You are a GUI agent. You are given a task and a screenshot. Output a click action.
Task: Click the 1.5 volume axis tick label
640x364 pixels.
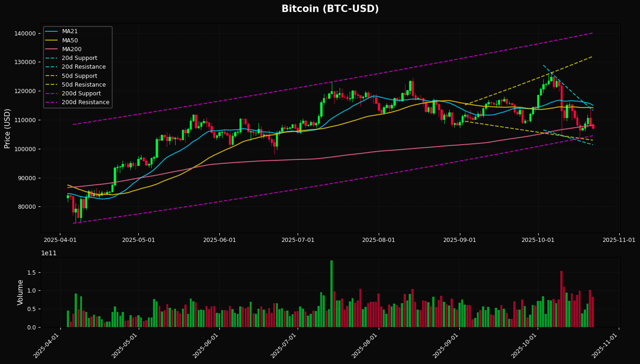point(31,272)
